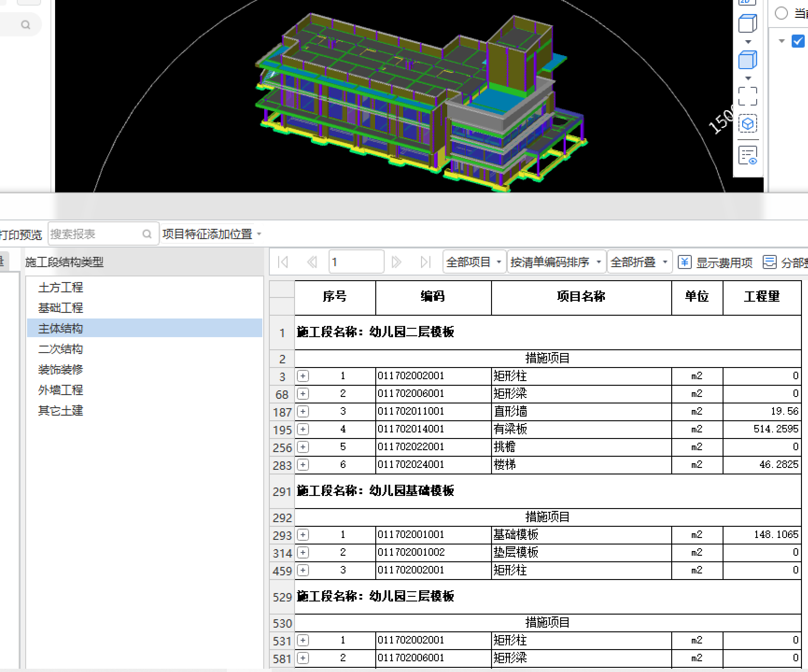The width and height of the screenshot is (808, 672).
Task: Expand row 283 楼梯 item
Action: pos(303,465)
